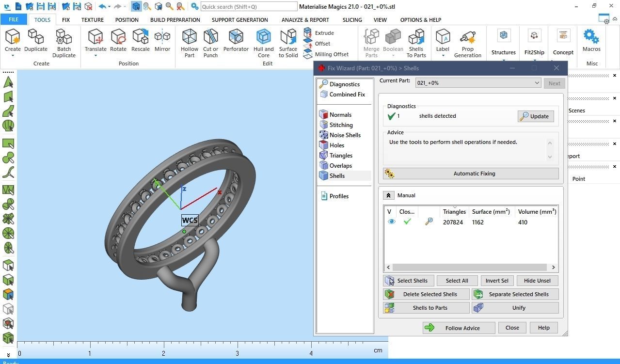
Task: Open the Undo history dropdown arrow
Action: pyautogui.click(x=109, y=6)
